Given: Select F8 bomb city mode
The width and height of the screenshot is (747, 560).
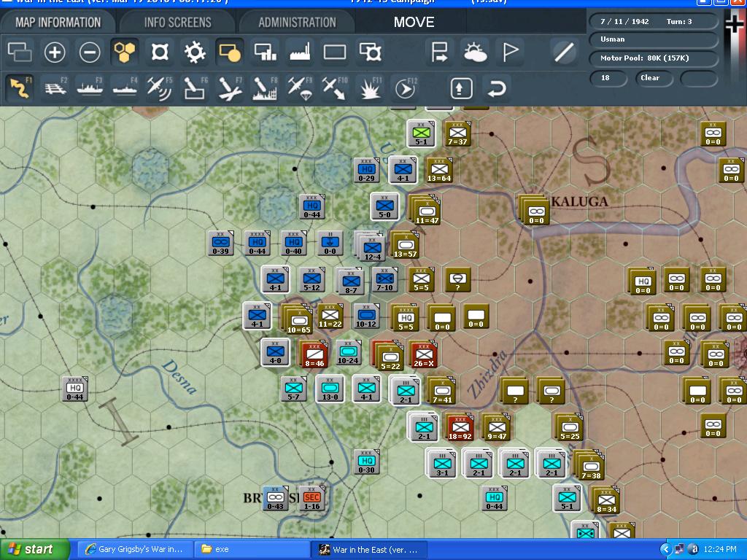Looking at the screenshot, I should pos(265,88).
